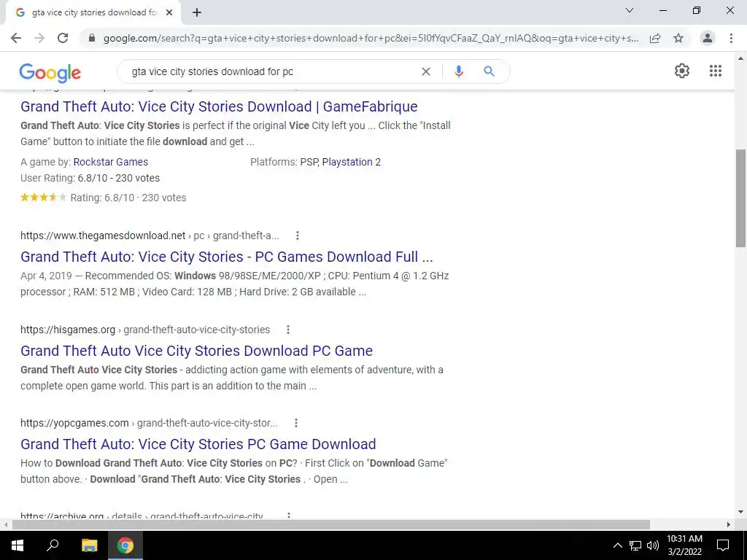Screen dimensions: 747x560
Task: Click the Chrome taskbar icon
Action: click(x=125, y=545)
